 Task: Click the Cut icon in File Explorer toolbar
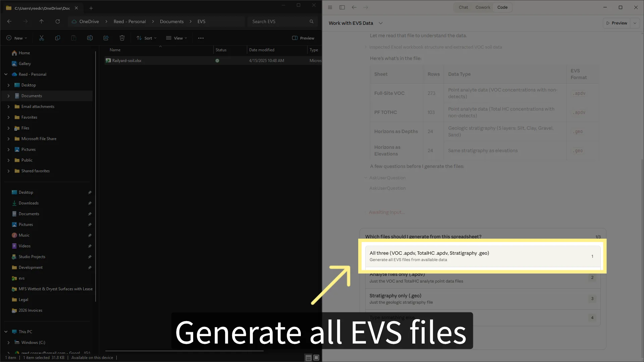(x=42, y=38)
